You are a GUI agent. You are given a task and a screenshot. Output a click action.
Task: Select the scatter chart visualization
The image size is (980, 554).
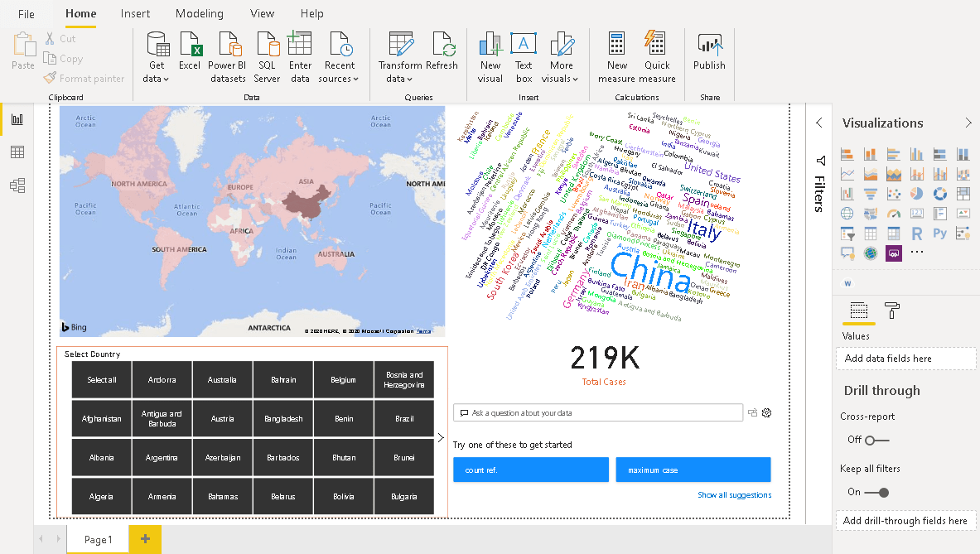click(893, 195)
